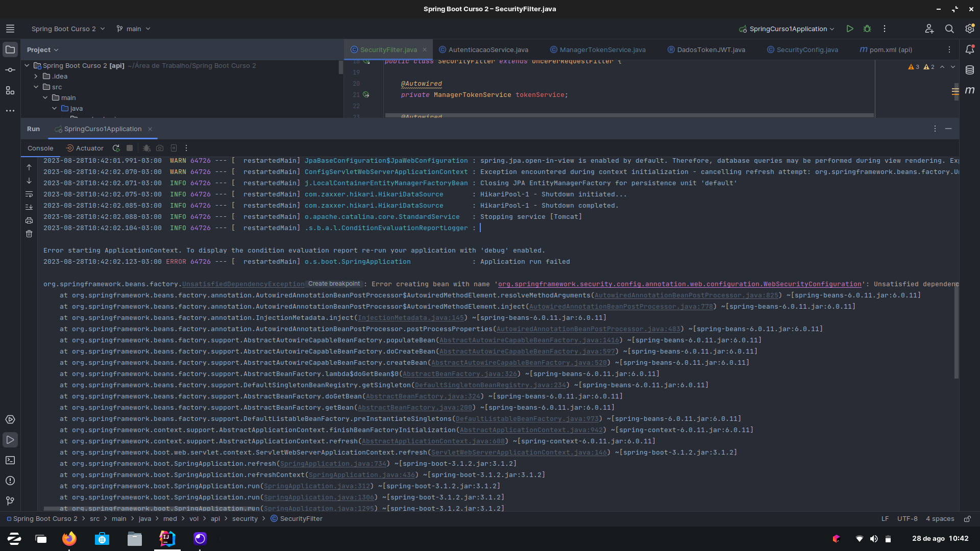This screenshot has height=551, width=980.
Task: Collapse Spring Boot Curso 2 root node
Action: point(27,66)
